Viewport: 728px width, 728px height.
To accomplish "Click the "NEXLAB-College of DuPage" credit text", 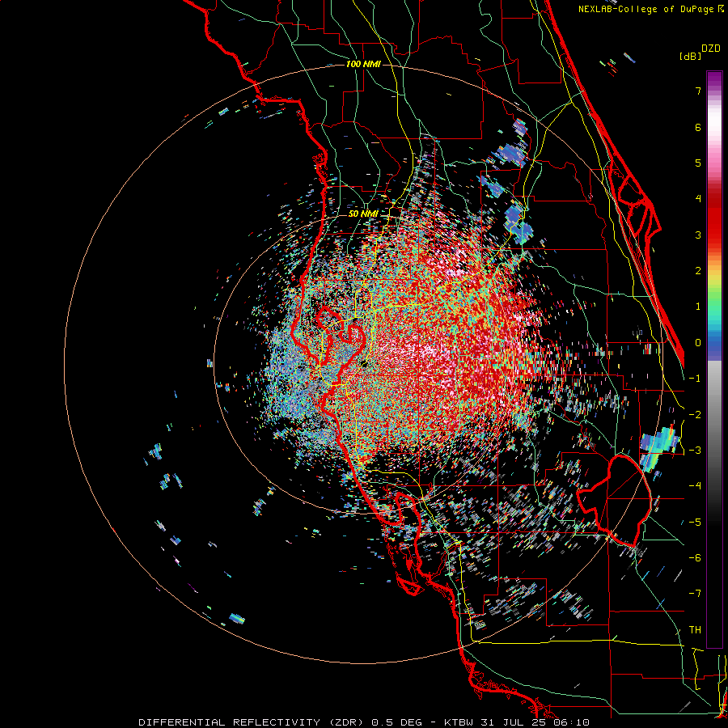I will [645, 9].
